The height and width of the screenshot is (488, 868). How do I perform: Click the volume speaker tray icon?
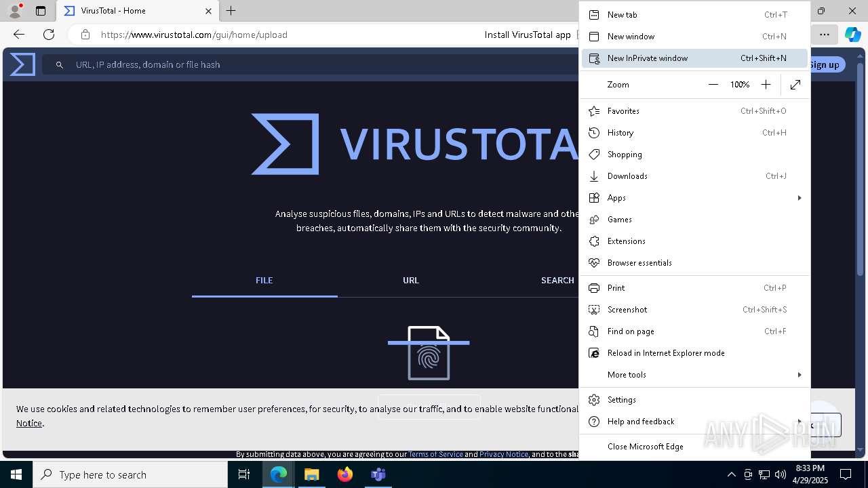[781, 474]
